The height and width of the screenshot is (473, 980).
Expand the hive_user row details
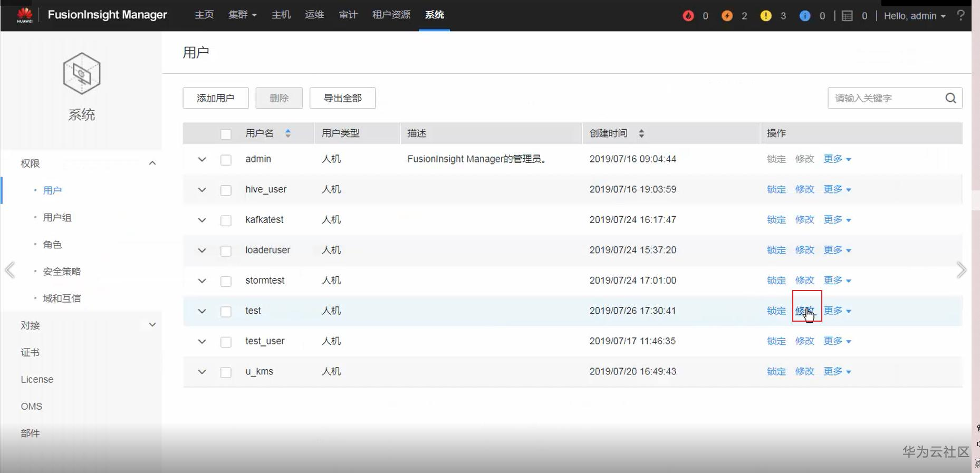pyautogui.click(x=202, y=190)
